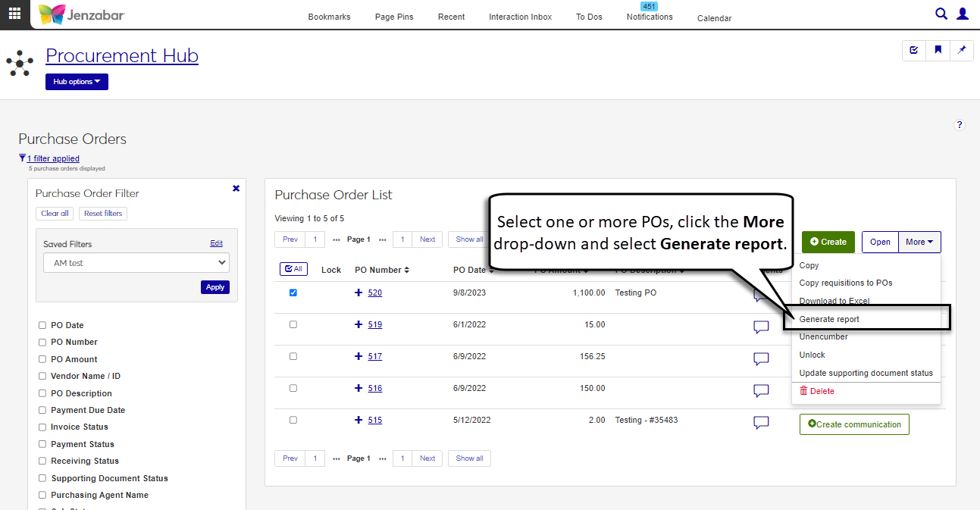
Task: Click the search magnifier icon
Action: click(941, 14)
